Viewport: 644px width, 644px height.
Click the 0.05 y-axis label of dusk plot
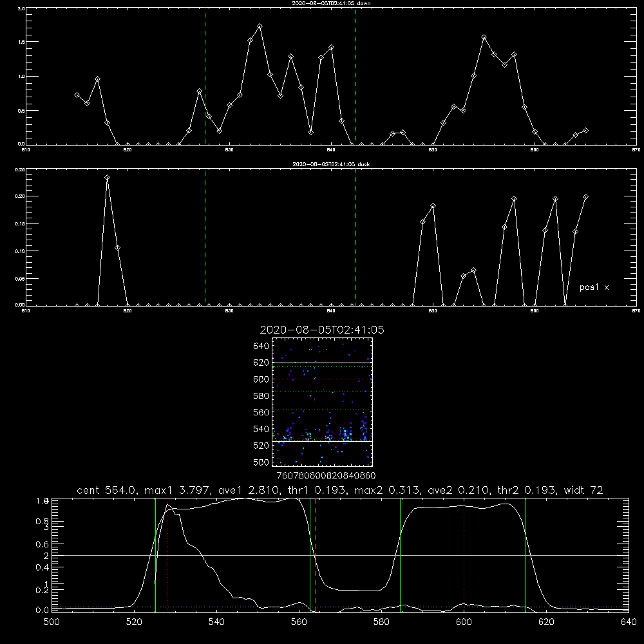[20, 278]
